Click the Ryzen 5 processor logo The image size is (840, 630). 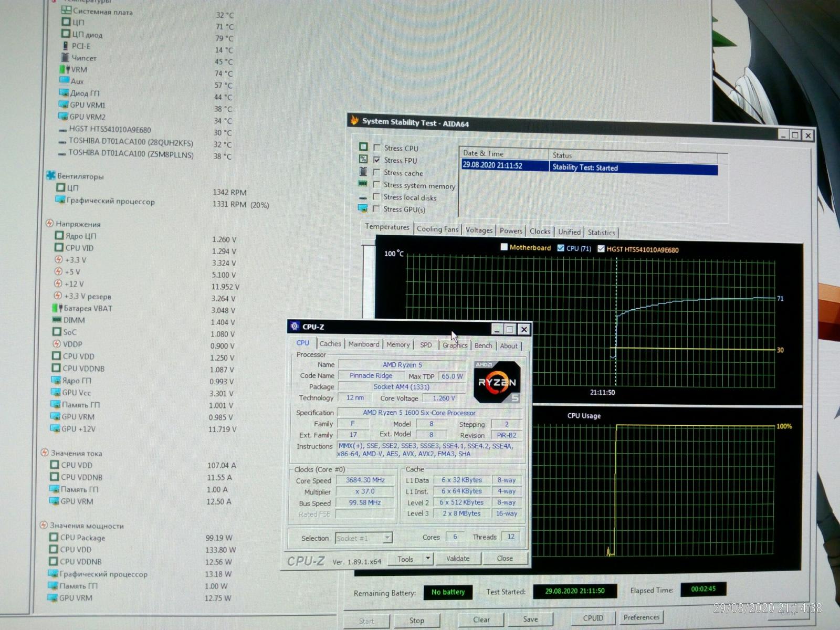tap(497, 382)
